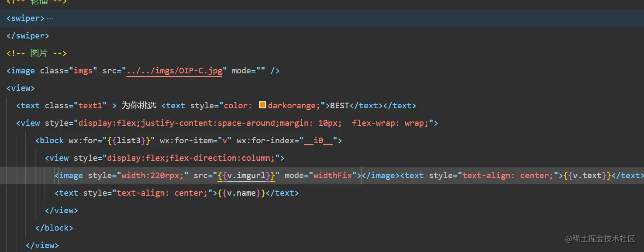The image size is (644, 252).
Task: Click the {{v.text}} binding
Action: click(x=587, y=176)
